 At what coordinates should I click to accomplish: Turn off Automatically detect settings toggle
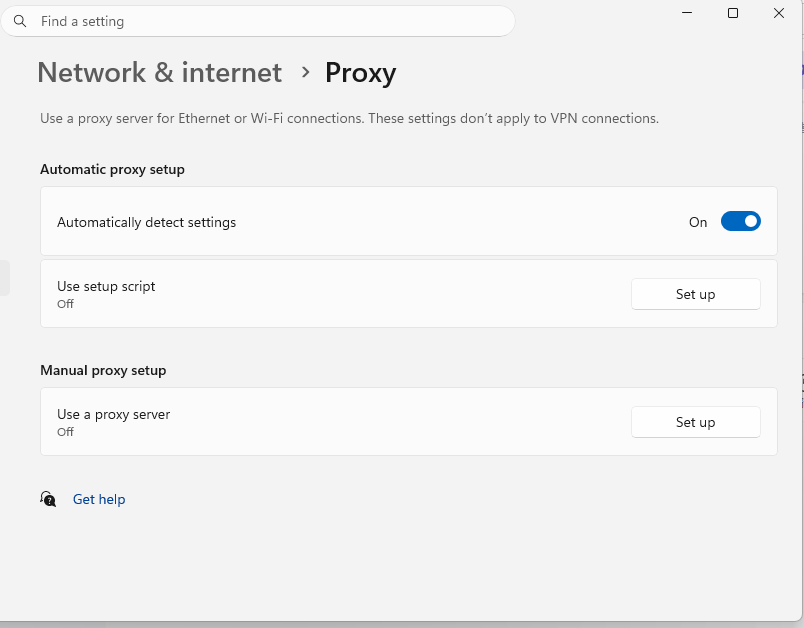tap(740, 221)
